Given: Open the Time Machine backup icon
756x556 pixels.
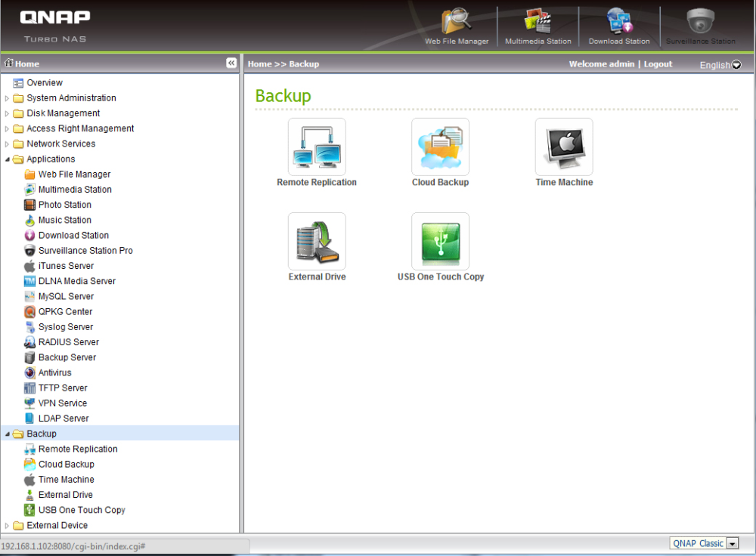Looking at the screenshot, I should pos(564,147).
